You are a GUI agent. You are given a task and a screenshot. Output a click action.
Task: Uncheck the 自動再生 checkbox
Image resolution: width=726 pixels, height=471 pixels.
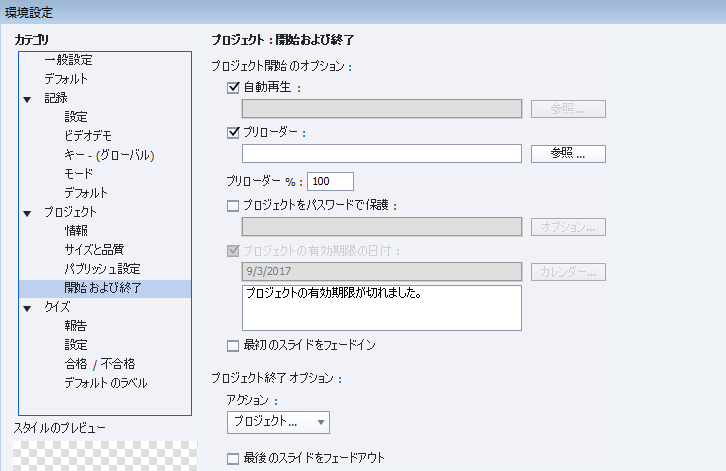[x=234, y=88]
